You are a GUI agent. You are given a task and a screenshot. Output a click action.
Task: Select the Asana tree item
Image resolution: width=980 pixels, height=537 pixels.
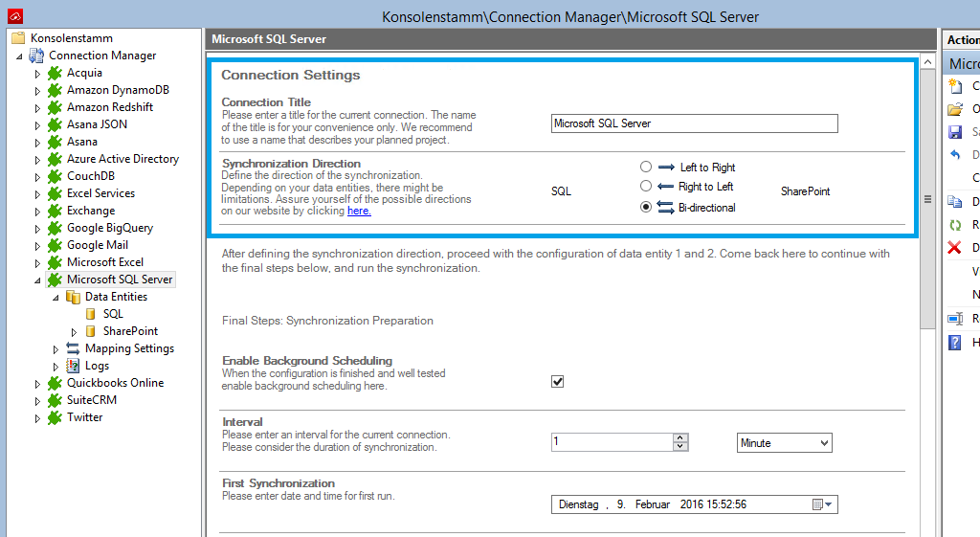82,142
